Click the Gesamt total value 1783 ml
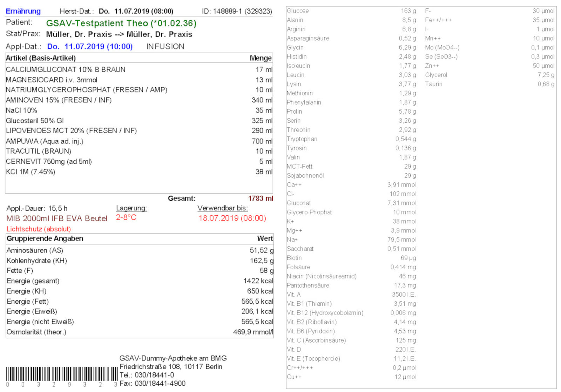This screenshot has height=392, width=561. tap(260, 198)
